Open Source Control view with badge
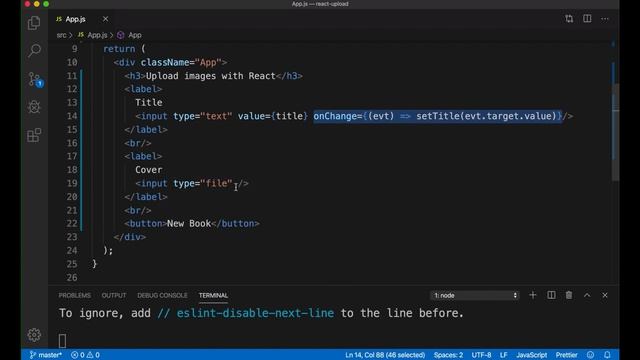640x360 pixels. 35,79
